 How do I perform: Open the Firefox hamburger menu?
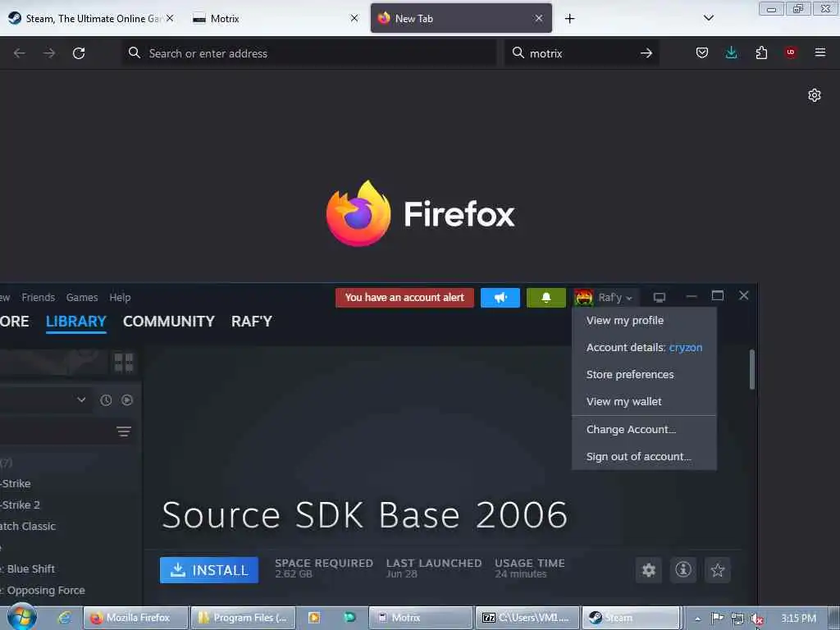click(x=820, y=52)
